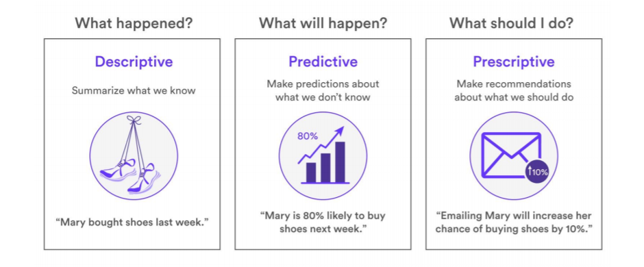This screenshot has width=644, height=267.
Task: Click the 'What will happen?' title
Action: (323, 23)
